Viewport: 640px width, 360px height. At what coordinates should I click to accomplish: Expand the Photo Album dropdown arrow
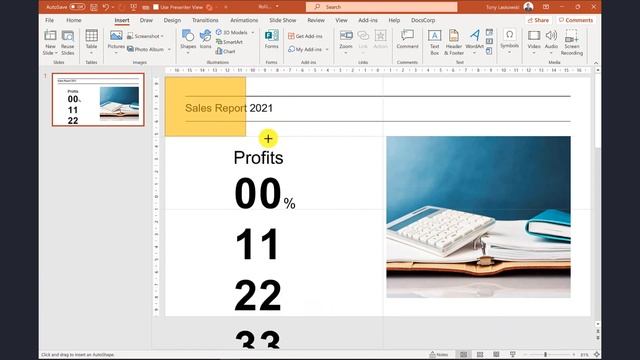(x=169, y=49)
